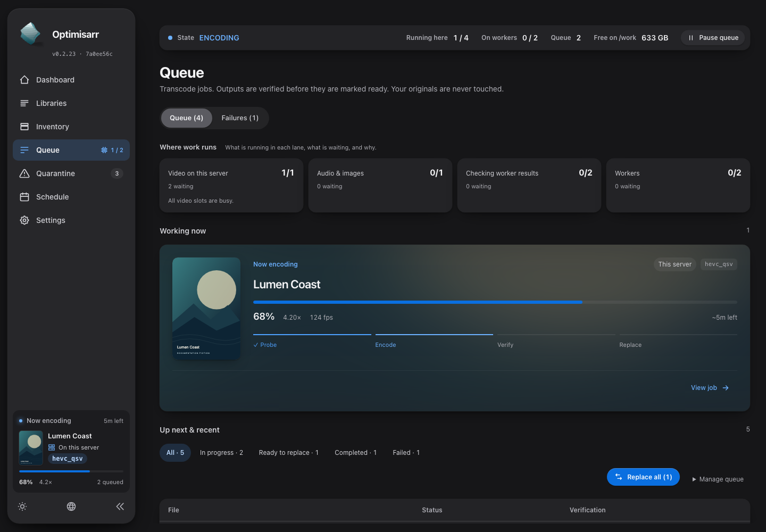The width and height of the screenshot is (766, 532).
Task: Click the Workers lane card
Action: click(x=678, y=186)
